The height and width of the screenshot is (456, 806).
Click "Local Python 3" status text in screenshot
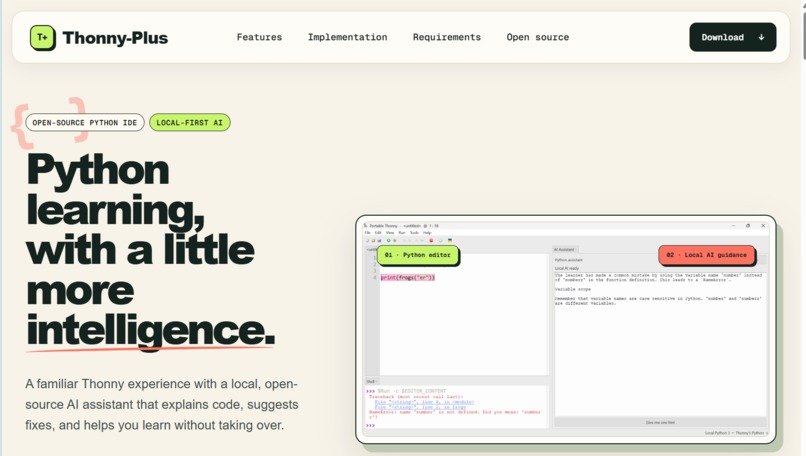(717, 433)
